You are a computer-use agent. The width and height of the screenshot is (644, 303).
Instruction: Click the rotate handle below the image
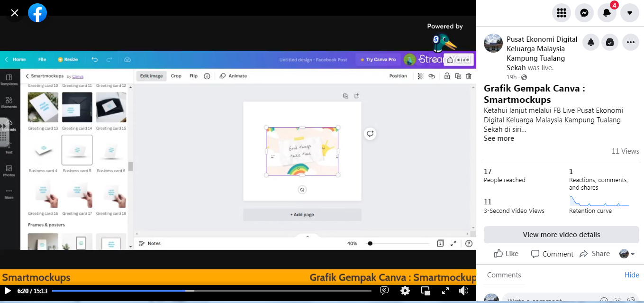pyautogui.click(x=302, y=190)
